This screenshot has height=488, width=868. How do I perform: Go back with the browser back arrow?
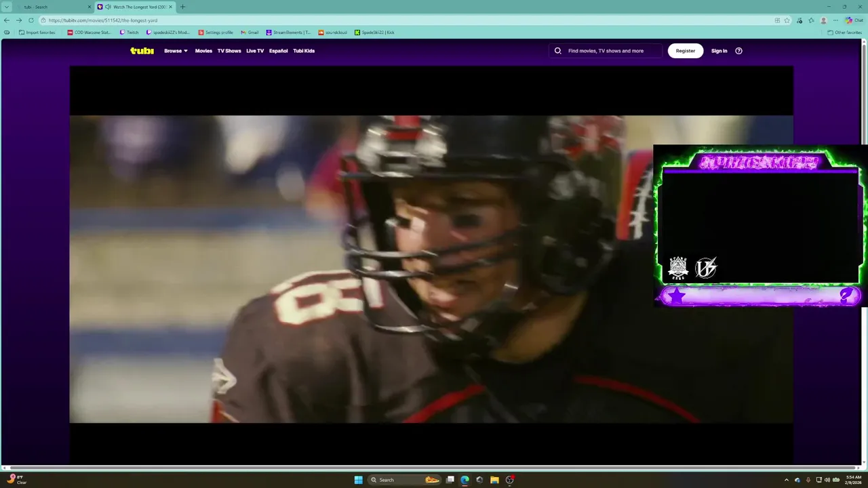pos(7,20)
